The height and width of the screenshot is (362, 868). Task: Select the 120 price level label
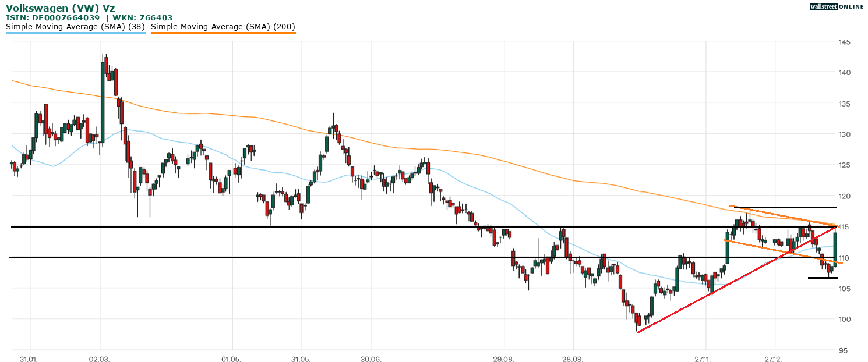(x=842, y=196)
